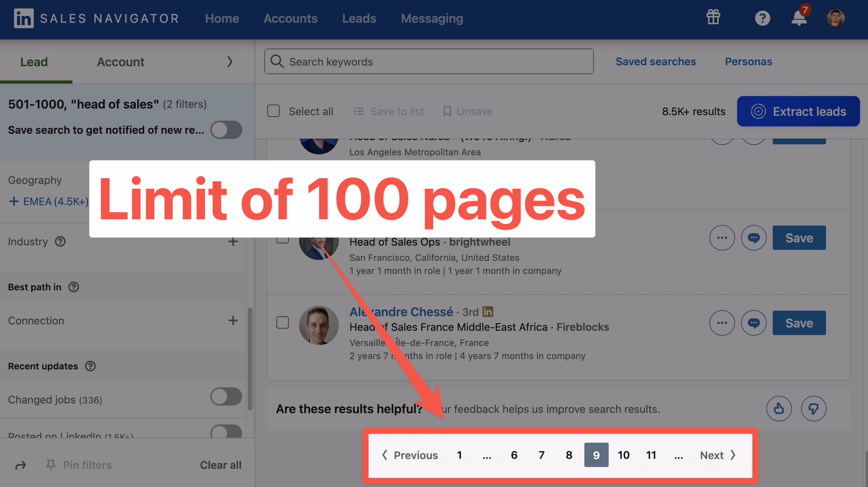This screenshot has width=868, height=487.
Task: Open more options for brightwheel lead
Action: (x=722, y=238)
